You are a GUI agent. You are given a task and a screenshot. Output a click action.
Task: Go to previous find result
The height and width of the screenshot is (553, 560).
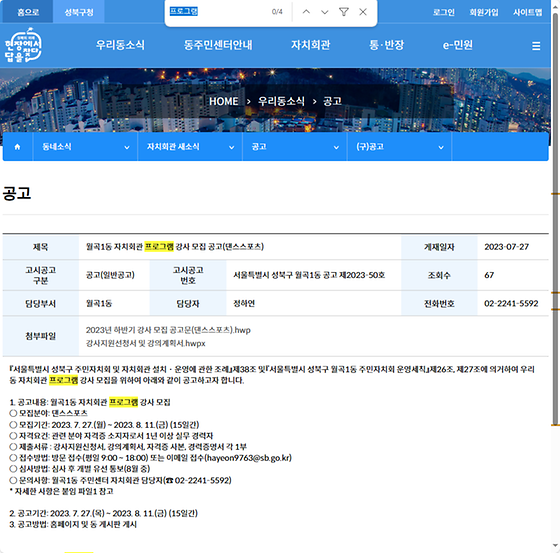coord(306,12)
